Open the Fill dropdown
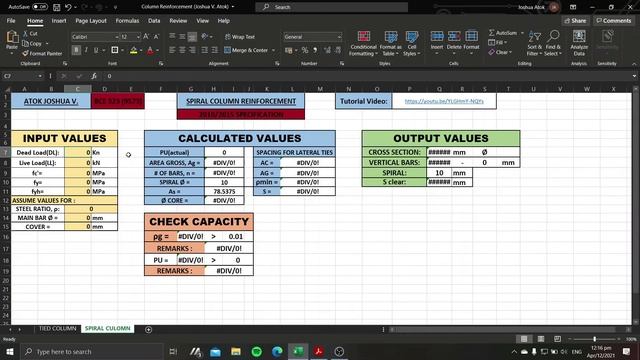The image size is (640, 360). [x=498, y=42]
